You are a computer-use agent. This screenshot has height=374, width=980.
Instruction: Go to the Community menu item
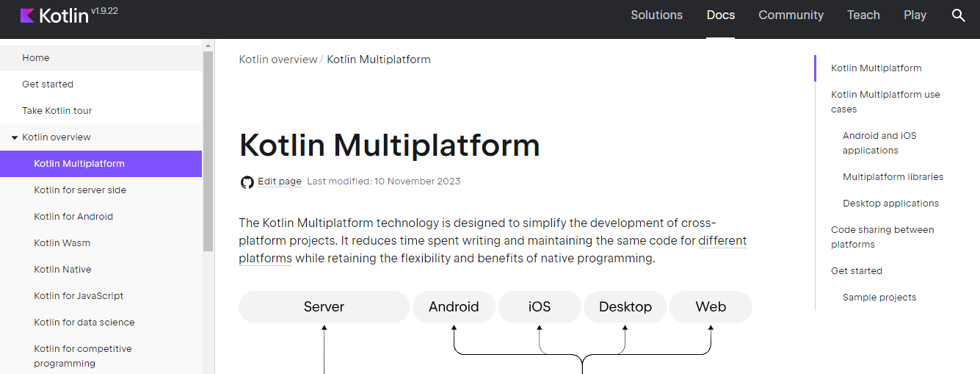click(x=791, y=15)
